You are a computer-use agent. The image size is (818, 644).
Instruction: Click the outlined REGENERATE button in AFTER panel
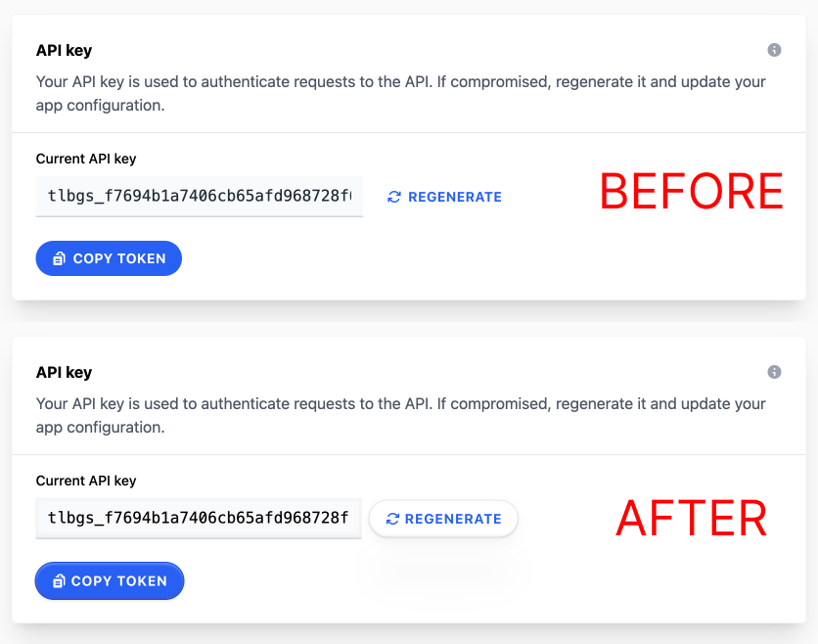(443, 519)
